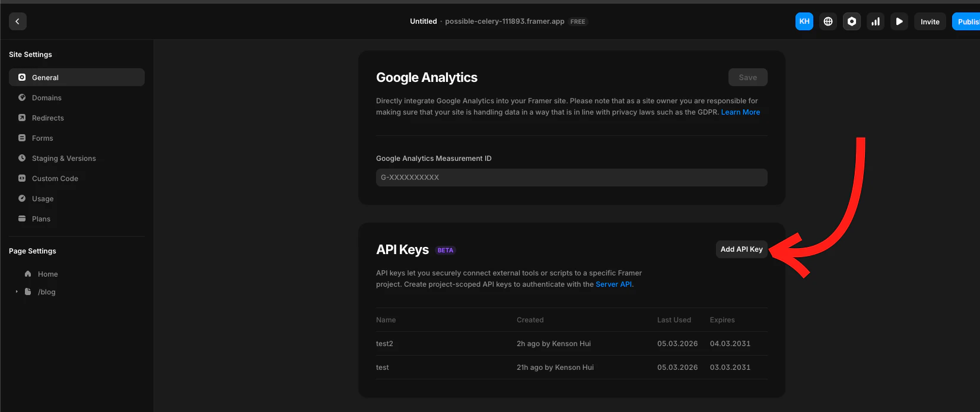
Task: Open Forms settings
Action: click(77, 138)
